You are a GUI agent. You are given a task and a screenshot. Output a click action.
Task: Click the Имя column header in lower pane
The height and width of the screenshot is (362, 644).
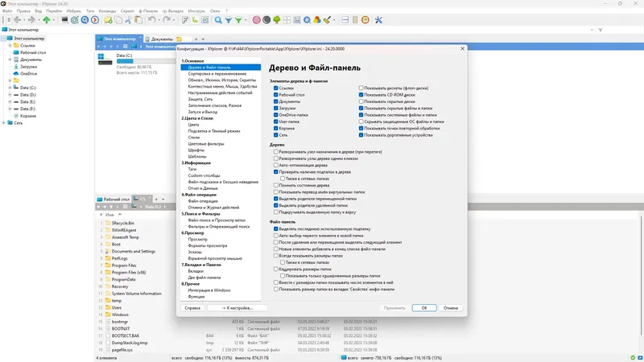[109, 214]
